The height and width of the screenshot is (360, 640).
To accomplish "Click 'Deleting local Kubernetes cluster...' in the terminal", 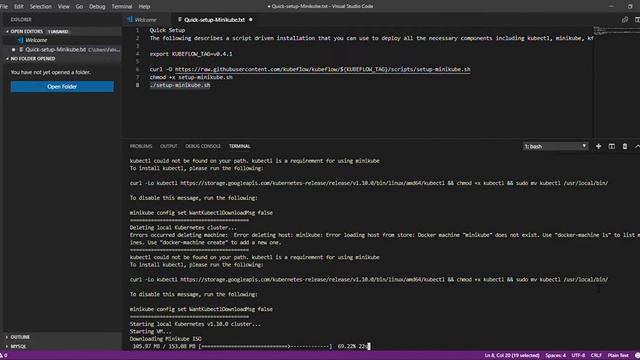I will [x=183, y=228].
